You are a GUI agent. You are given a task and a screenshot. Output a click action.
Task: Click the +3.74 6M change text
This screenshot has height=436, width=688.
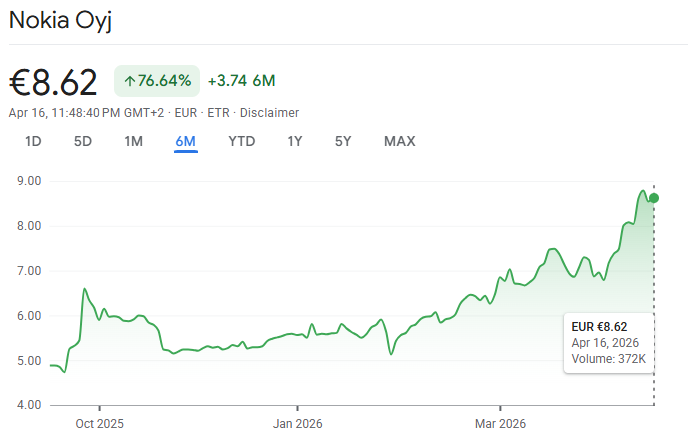(242, 81)
